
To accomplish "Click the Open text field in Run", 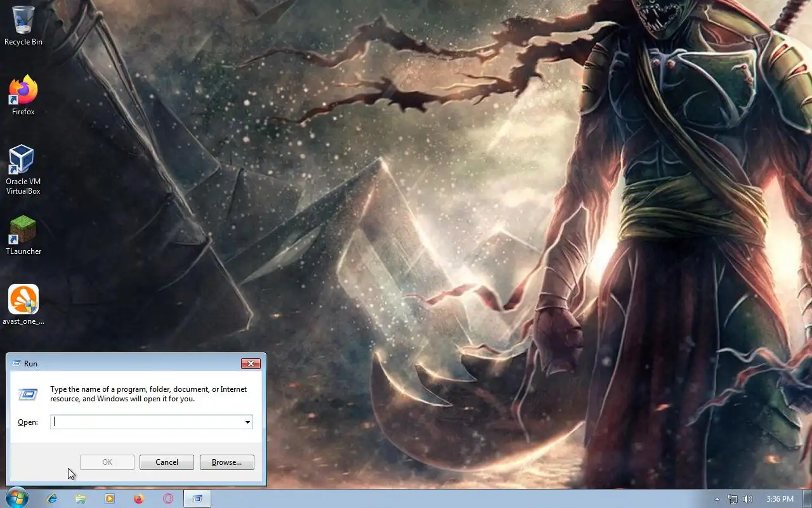I will (152, 422).
